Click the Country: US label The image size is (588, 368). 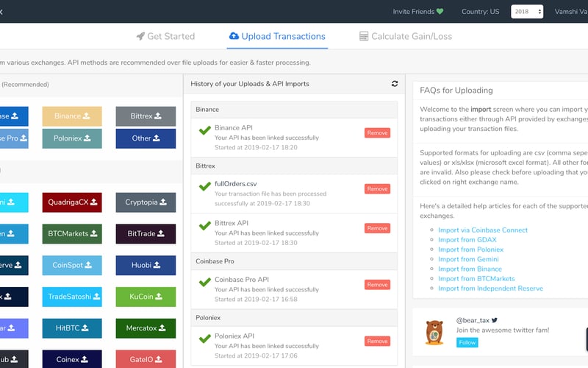[x=481, y=12]
